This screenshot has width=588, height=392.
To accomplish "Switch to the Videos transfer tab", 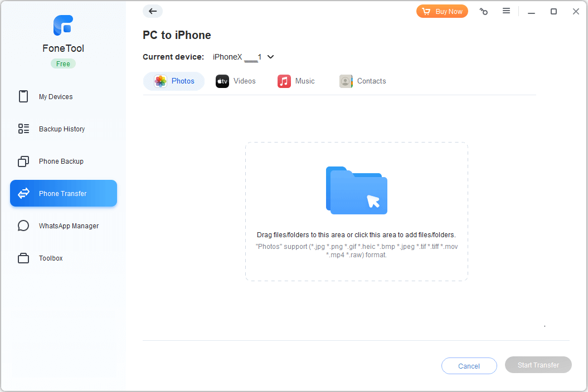I will coord(235,81).
